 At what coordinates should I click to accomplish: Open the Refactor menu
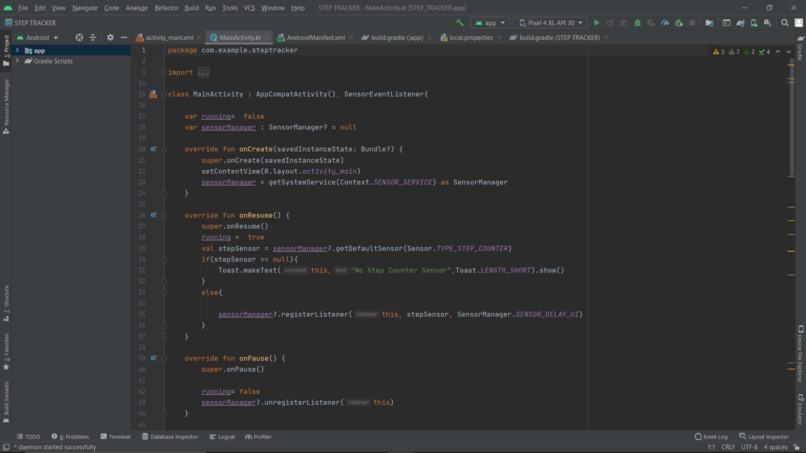pos(166,8)
